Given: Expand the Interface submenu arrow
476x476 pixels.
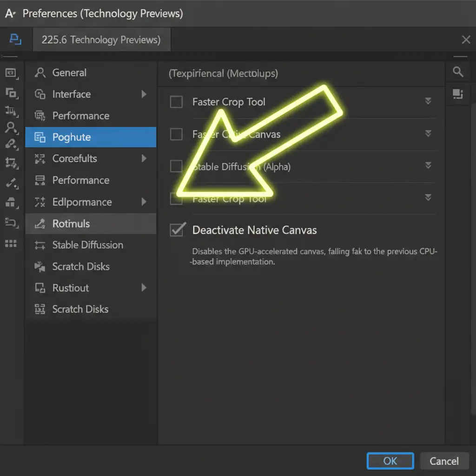Looking at the screenshot, I should (x=144, y=94).
